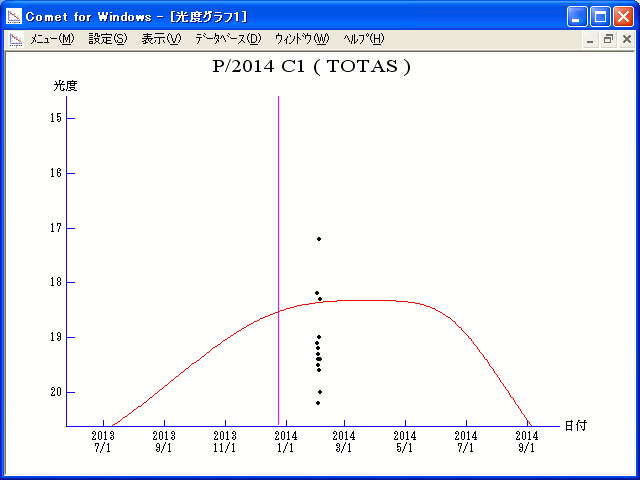
Task: Open the 設定(S) menu
Action: [x=108, y=39]
